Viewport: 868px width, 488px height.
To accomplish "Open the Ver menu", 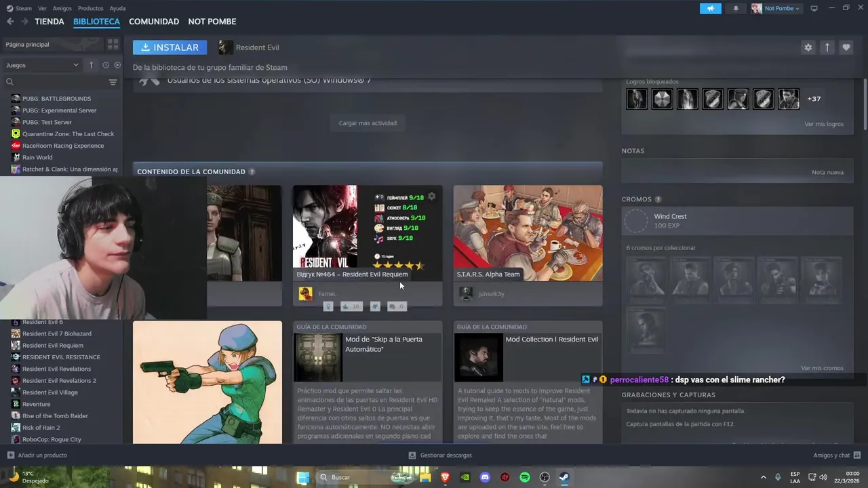I will (42, 8).
